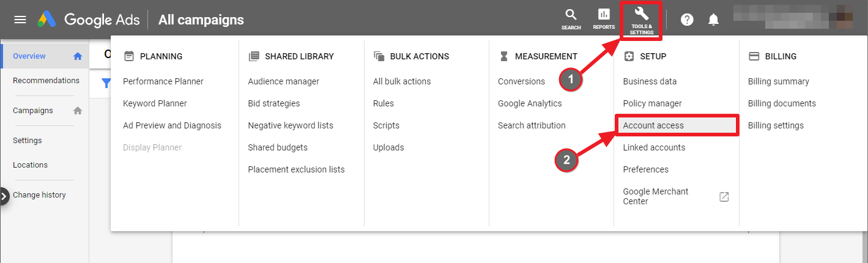Select the Overview sidebar tab

click(x=29, y=56)
